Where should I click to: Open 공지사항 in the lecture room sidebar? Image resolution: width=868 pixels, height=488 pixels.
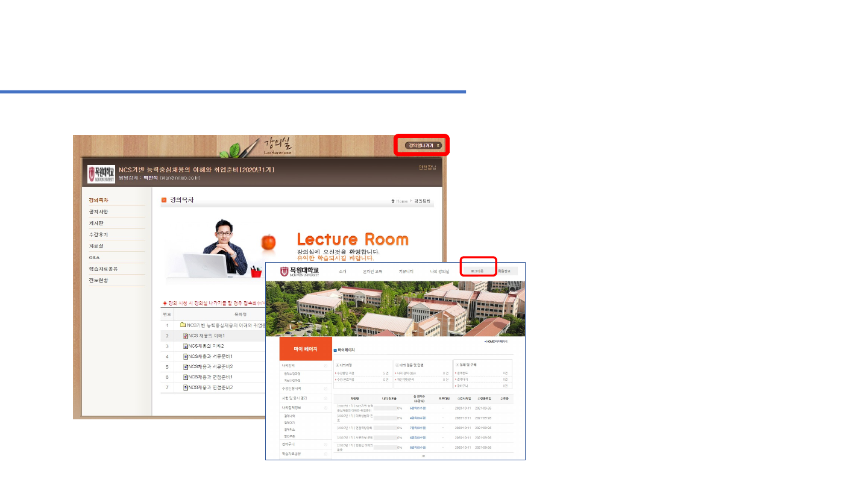[99, 211]
